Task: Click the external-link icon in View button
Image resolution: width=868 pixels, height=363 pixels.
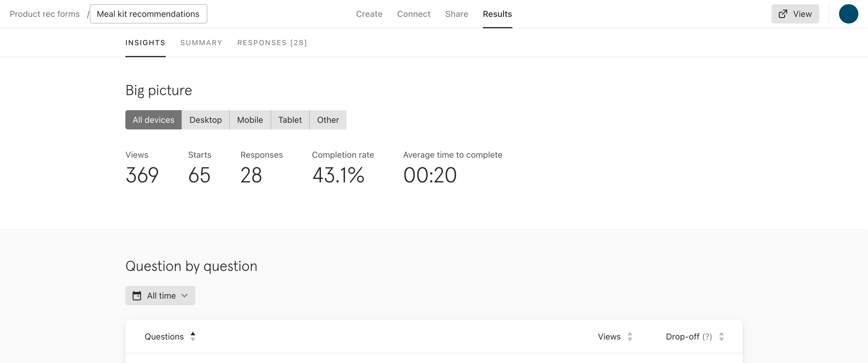Action: (783, 14)
